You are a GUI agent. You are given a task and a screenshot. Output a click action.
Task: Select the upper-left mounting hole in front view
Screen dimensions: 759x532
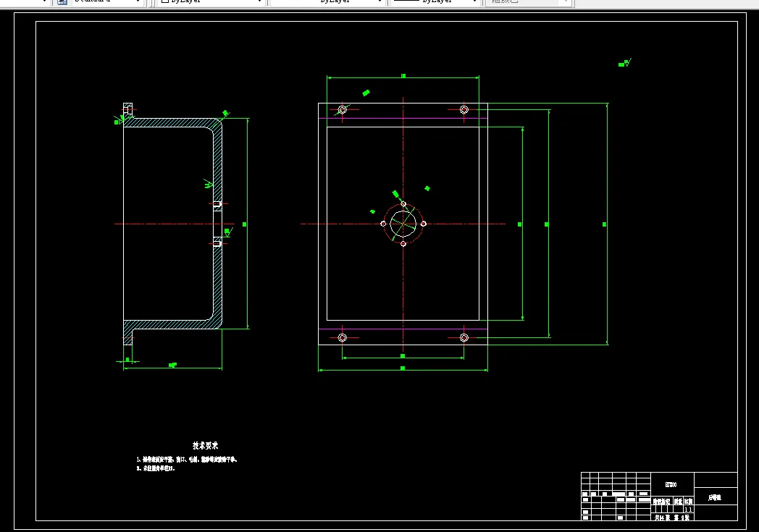click(343, 110)
